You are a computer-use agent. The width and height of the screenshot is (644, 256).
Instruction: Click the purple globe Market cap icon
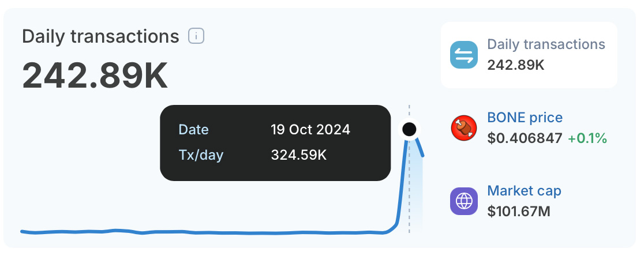pos(464,201)
